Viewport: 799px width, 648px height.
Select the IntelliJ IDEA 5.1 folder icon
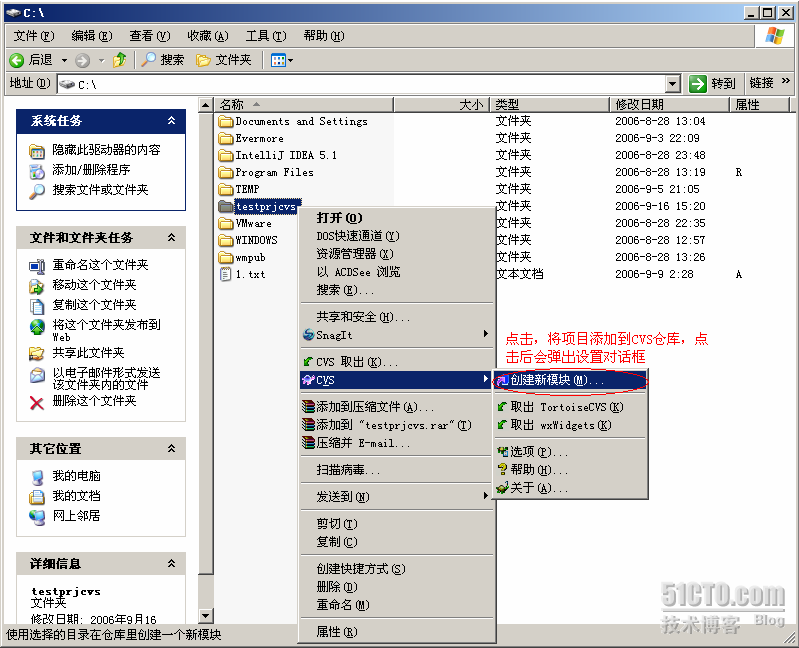(225, 155)
